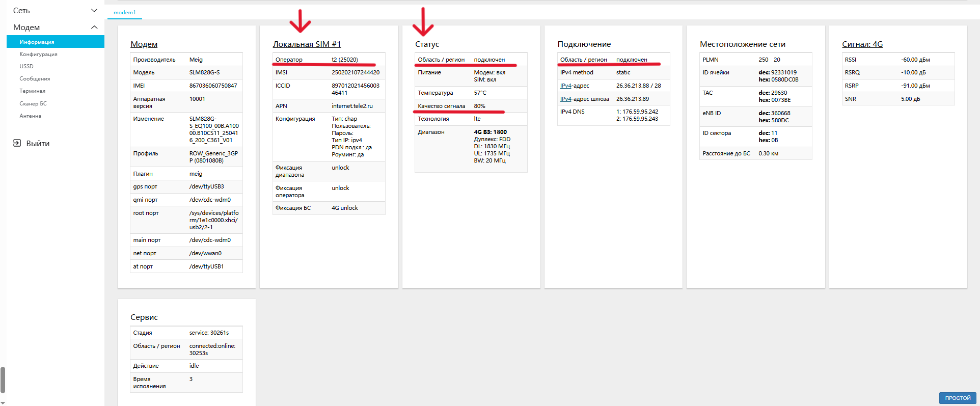Click the Модем card heading link
Screen dimensions: 980x406
pos(144,44)
